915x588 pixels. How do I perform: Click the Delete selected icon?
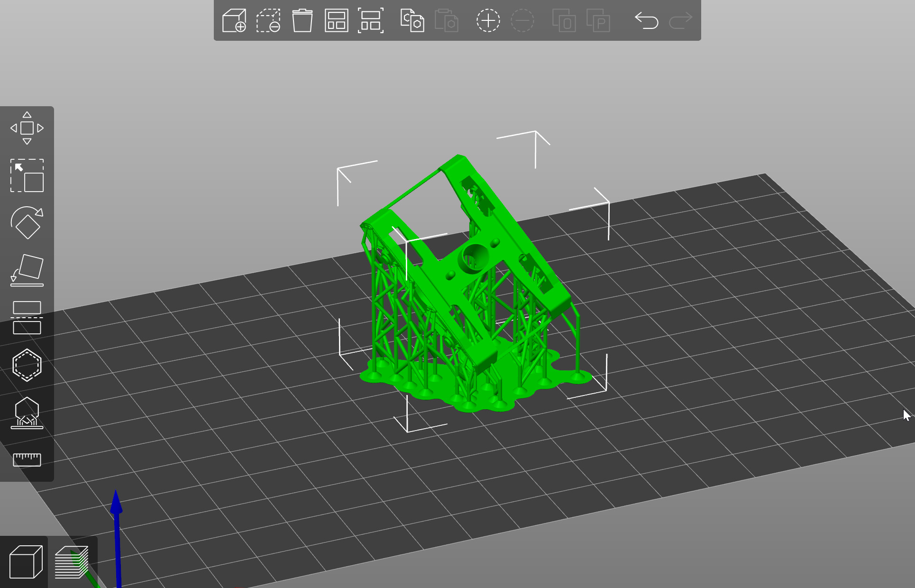pyautogui.click(x=268, y=21)
